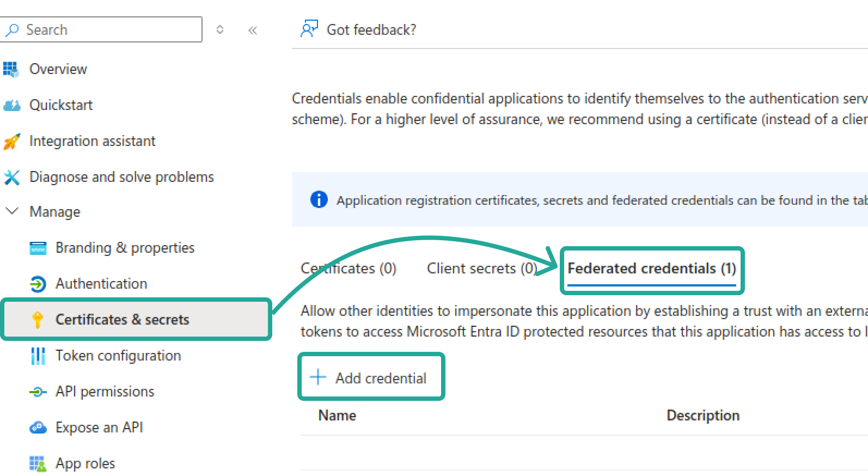Switch to the Certificates (0) tab
This screenshot has height=476, width=868.
pos(349,268)
